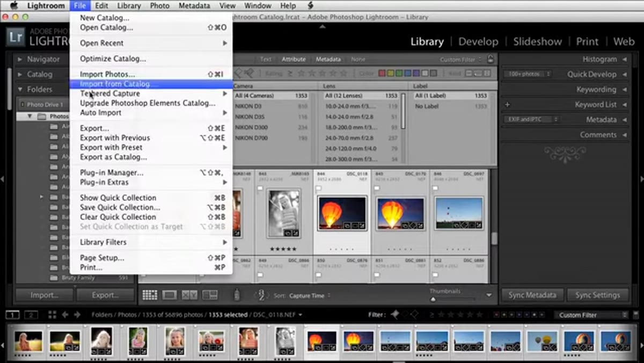Open the Apple menu

point(14,6)
